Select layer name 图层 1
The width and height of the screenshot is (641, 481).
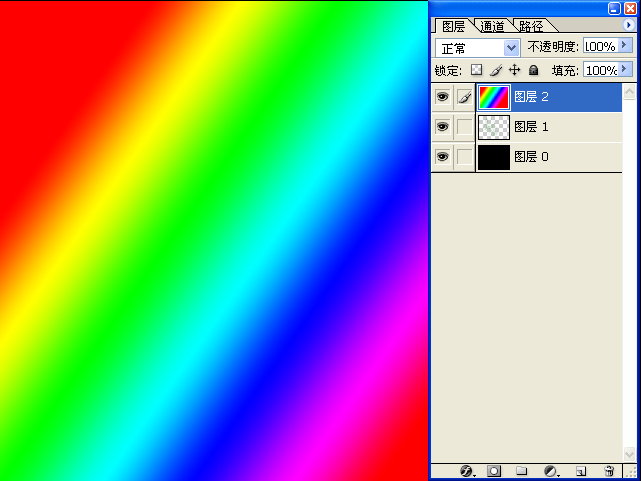click(x=531, y=127)
